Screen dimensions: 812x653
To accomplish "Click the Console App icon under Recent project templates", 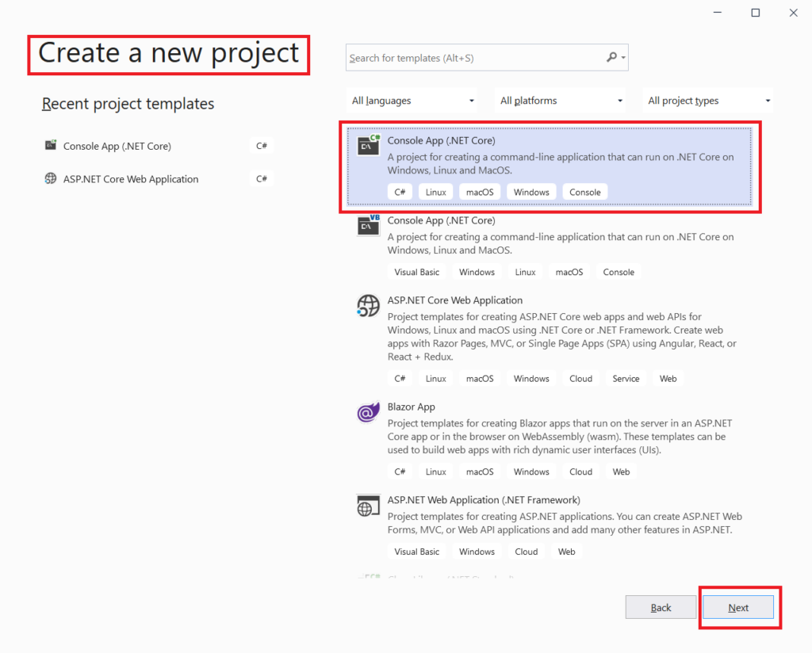I will tap(50, 145).
